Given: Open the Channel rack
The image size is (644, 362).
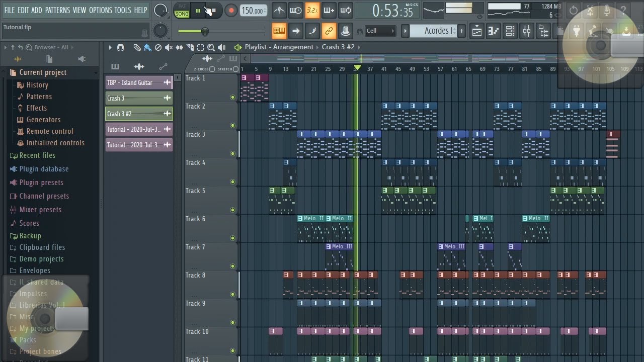Looking at the screenshot, I should pos(510,31).
